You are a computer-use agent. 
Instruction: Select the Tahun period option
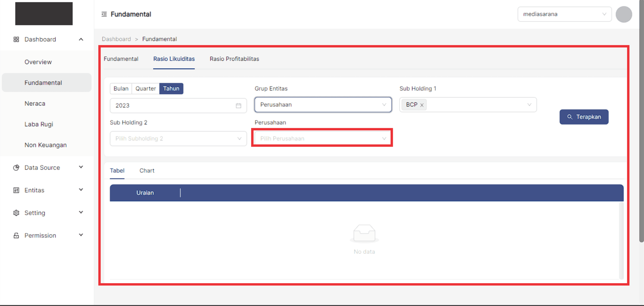coord(171,89)
